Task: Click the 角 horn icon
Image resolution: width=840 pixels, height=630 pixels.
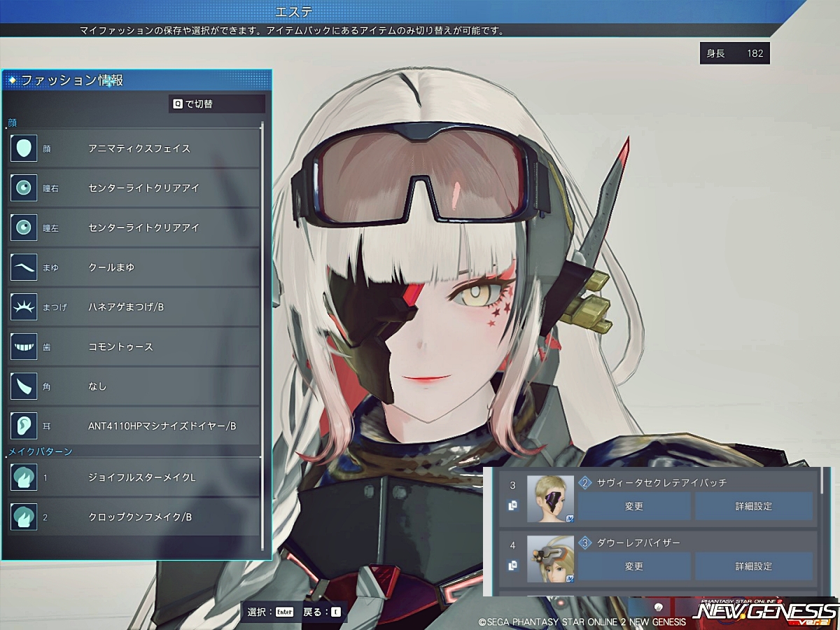Action: click(24, 386)
